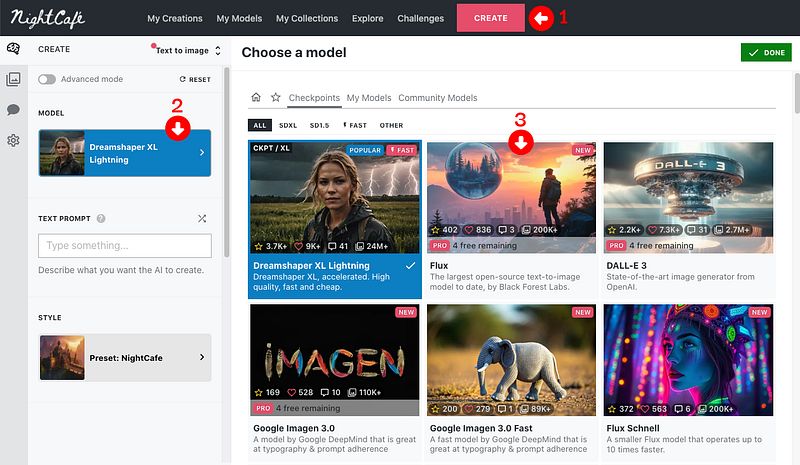The image size is (800, 465).
Task: Select the Flux Schnell model title
Action: point(633,428)
